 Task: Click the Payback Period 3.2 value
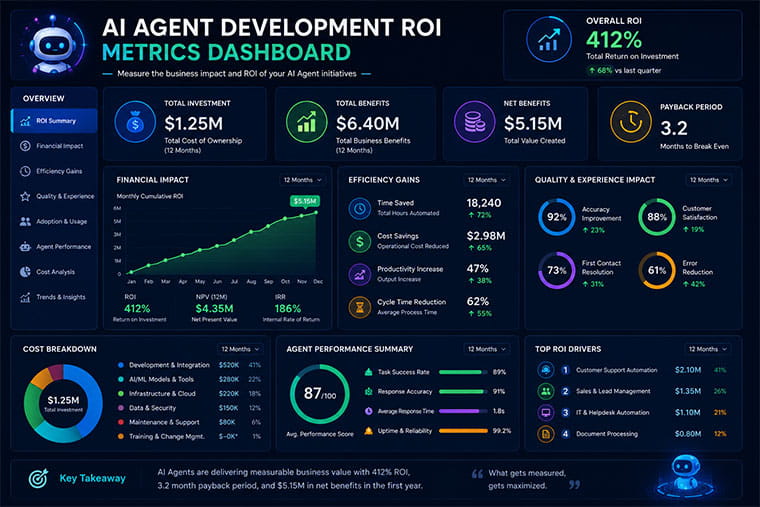click(x=674, y=128)
